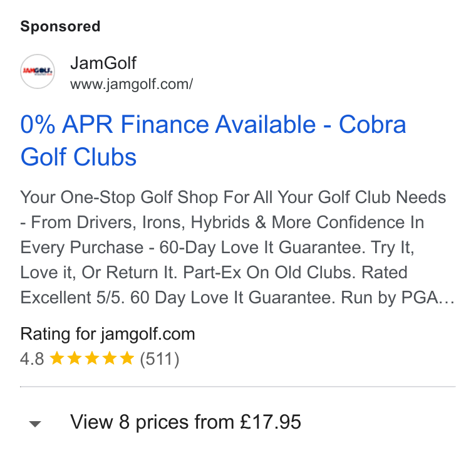The width and height of the screenshot is (476, 460).
Task: Click the '60-Day Love It Guarantee' text
Action: (x=262, y=248)
